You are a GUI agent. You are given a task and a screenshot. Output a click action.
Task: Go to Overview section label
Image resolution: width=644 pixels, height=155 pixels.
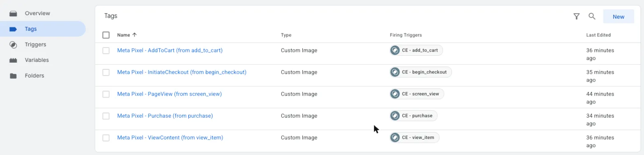(x=37, y=14)
